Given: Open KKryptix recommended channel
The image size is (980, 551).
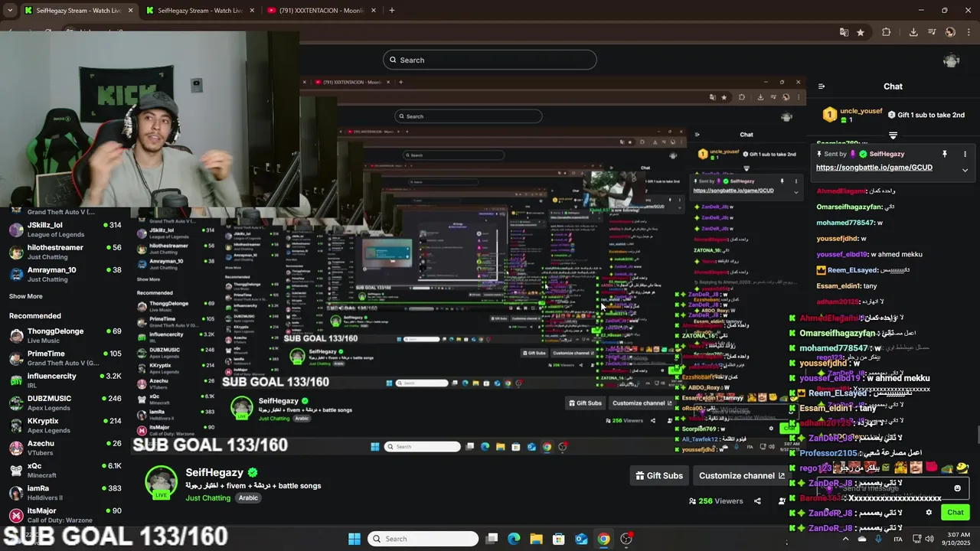Looking at the screenshot, I should (65, 425).
